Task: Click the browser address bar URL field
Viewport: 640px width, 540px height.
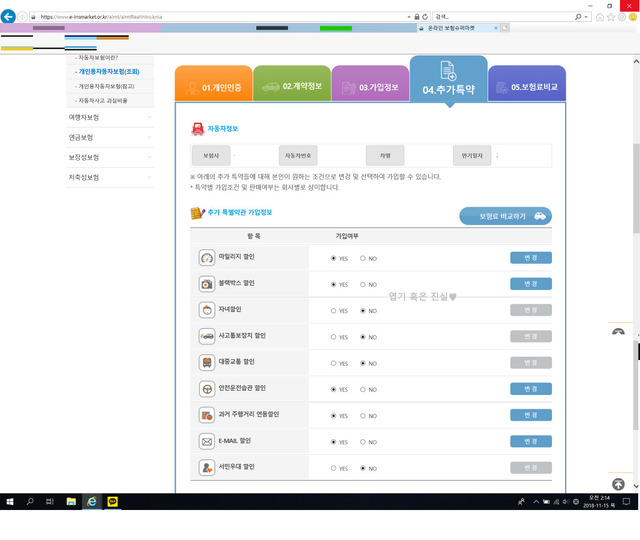Action: pos(220,17)
